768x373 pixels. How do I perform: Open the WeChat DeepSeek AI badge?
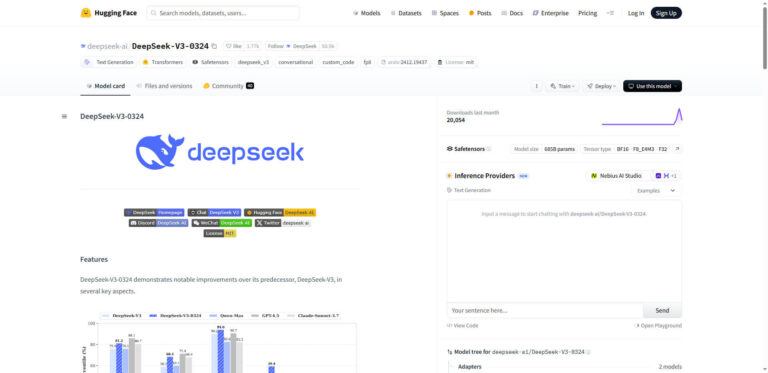point(222,223)
